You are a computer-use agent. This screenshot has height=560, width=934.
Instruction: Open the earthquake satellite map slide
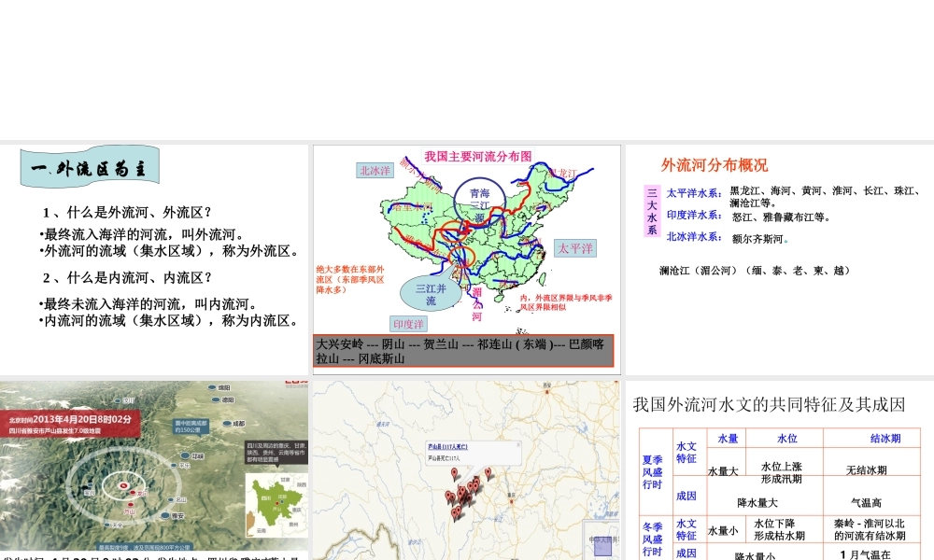(154, 470)
